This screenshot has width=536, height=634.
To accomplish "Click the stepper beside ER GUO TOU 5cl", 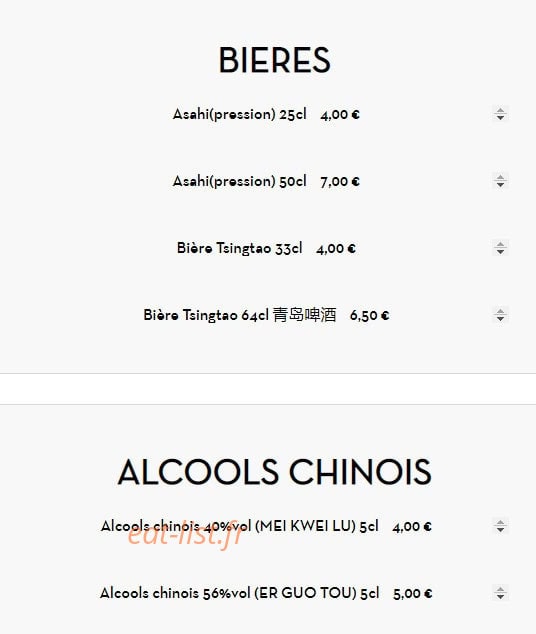I will [x=500, y=593].
